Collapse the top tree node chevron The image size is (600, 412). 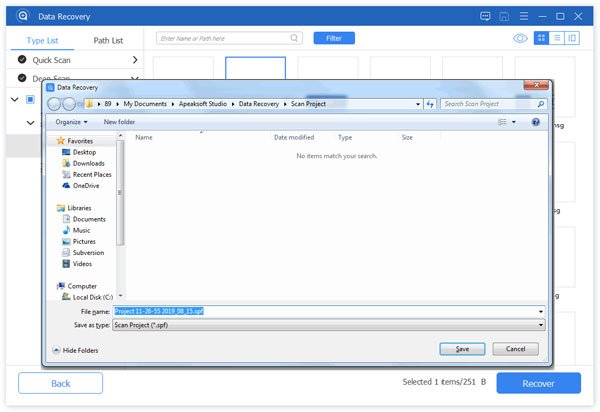tap(15, 99)
